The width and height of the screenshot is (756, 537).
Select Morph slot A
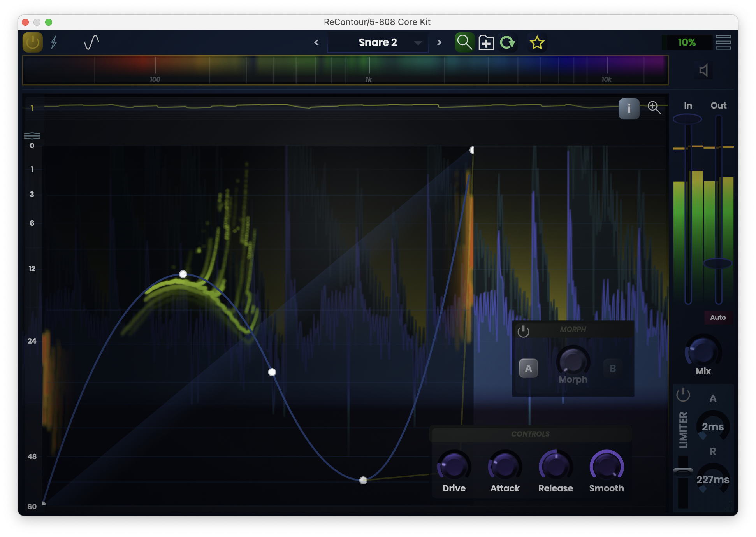tap(528, 368)
